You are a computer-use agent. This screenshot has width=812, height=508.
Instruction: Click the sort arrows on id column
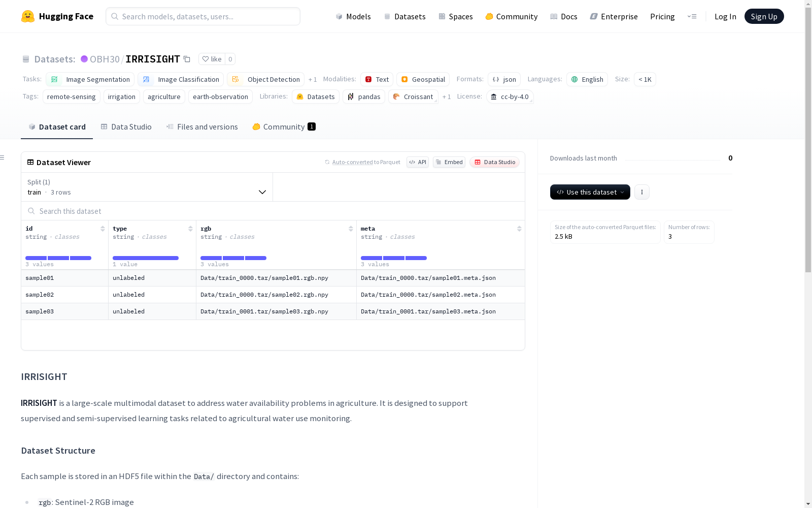pos(103,229)
